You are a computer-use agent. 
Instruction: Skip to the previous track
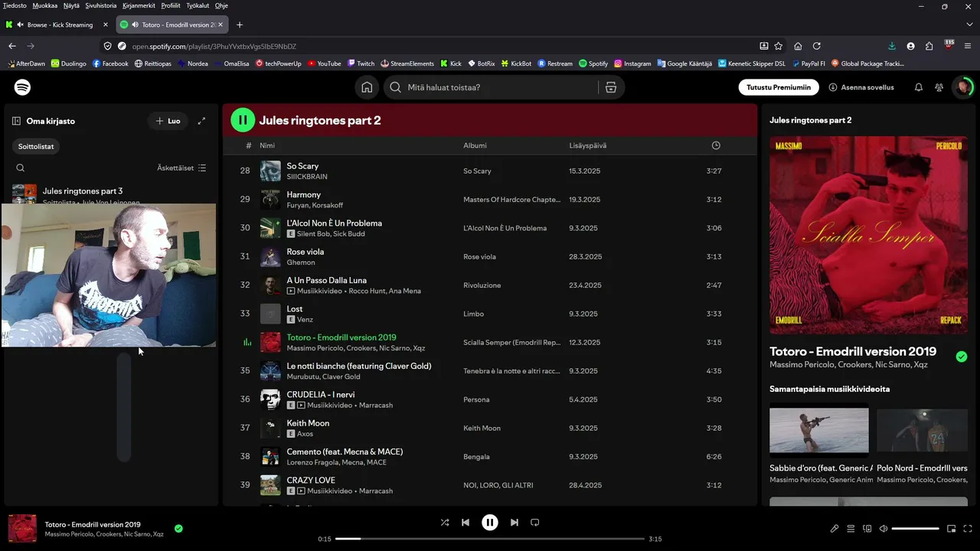(465, 523)
